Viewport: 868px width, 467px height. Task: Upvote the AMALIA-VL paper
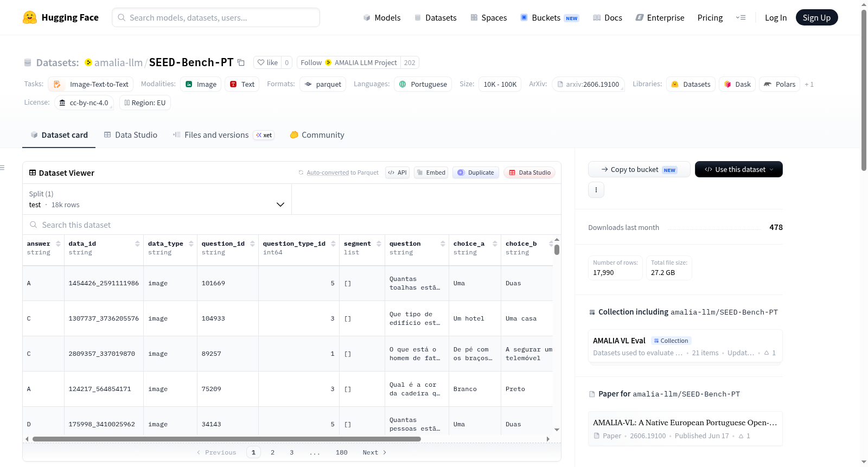click(x=744, y=436)
